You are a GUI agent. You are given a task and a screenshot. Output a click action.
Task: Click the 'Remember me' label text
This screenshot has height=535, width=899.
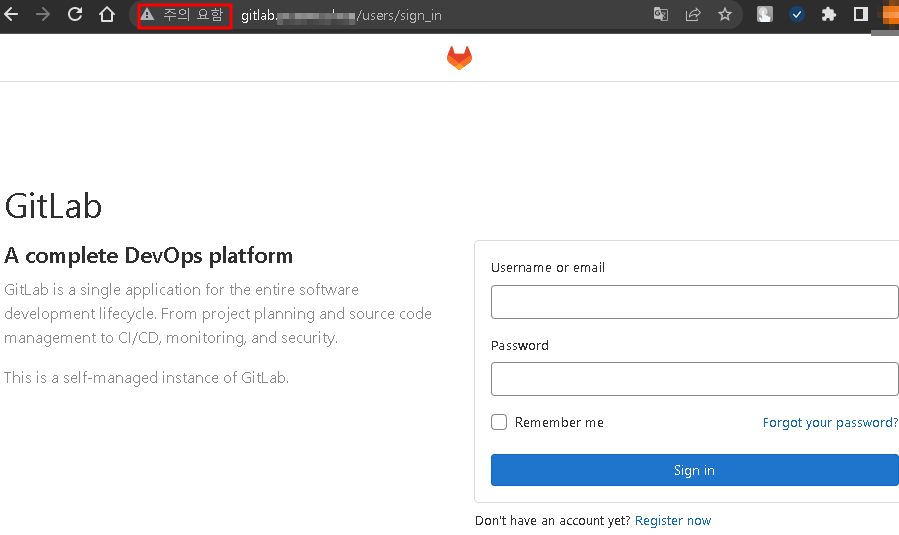559,423
